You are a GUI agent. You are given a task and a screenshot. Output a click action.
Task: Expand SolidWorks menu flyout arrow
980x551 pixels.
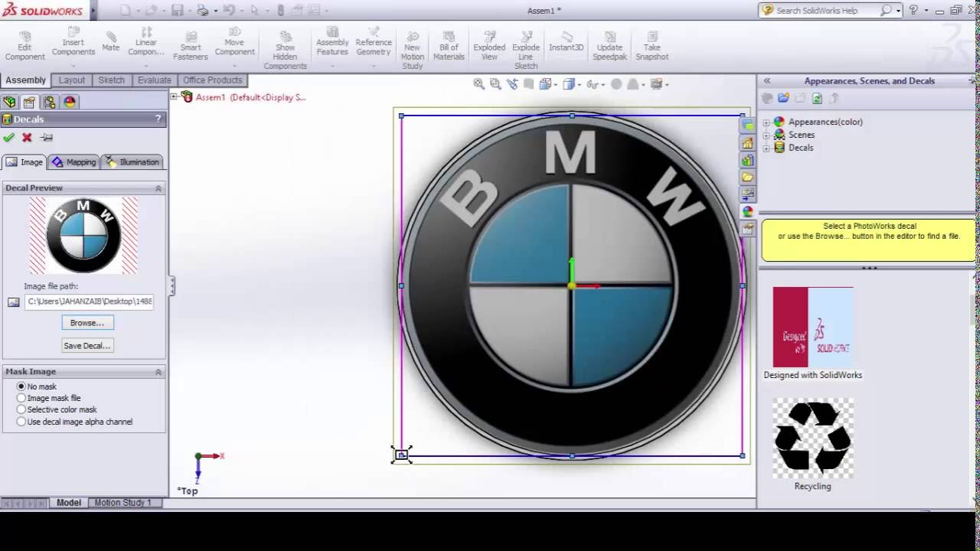point(93,11)
